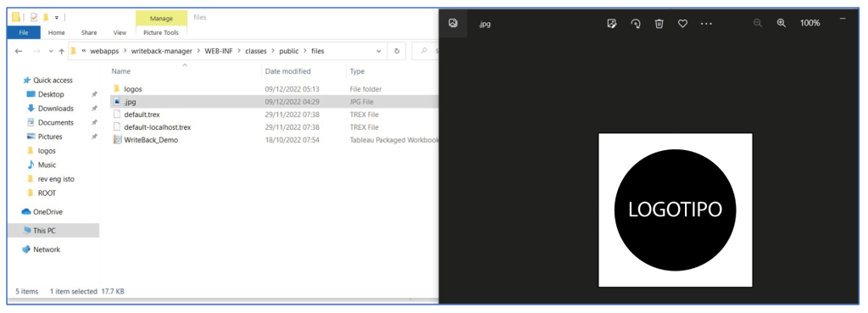Navigate to webapps in the address bar
This screenshot has height=313, width=868.
[x=105, y=51]
